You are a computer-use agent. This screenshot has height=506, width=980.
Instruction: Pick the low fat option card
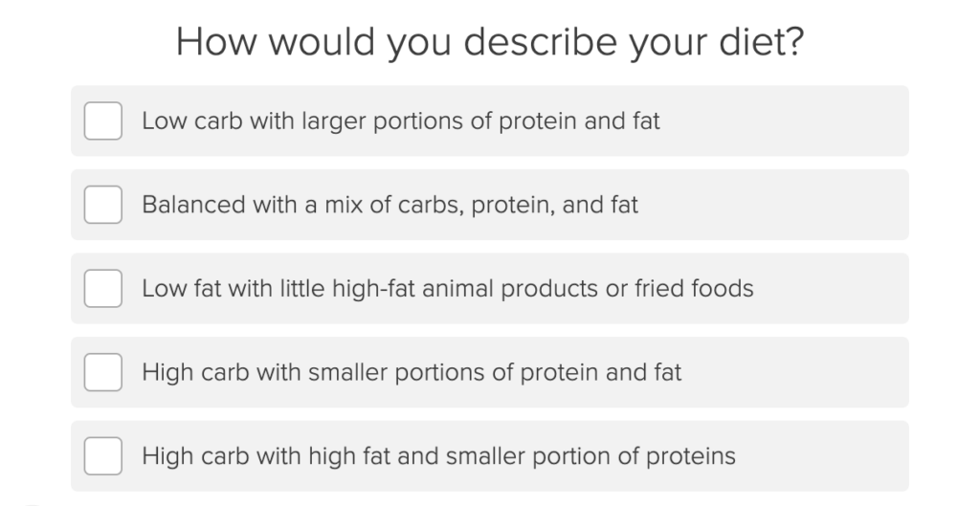coord(490,289)
